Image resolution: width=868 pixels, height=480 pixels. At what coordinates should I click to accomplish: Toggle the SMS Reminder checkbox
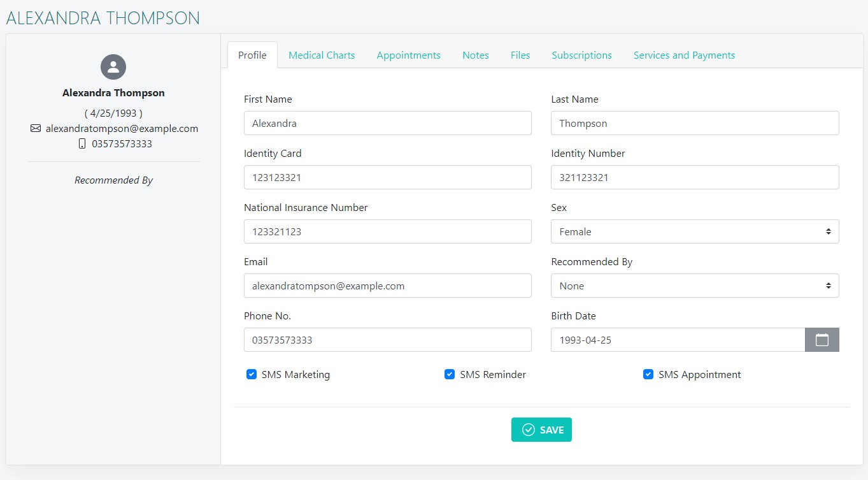450,375
